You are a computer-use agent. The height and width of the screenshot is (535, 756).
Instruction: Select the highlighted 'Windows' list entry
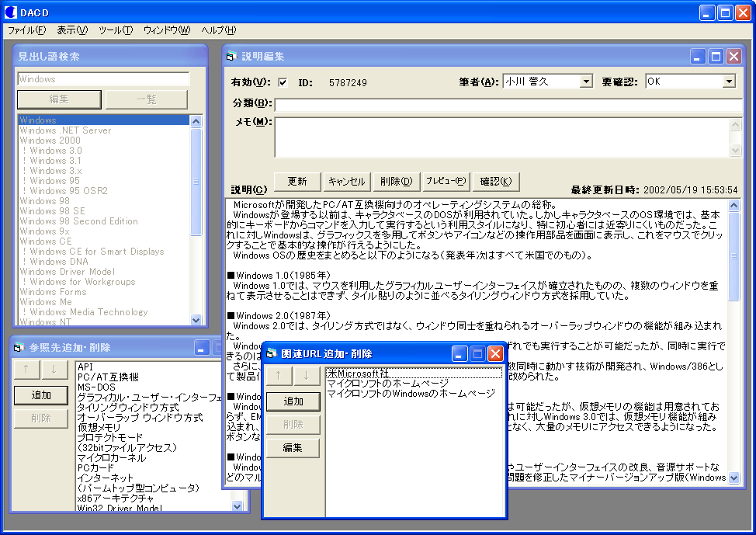(104, 120)
